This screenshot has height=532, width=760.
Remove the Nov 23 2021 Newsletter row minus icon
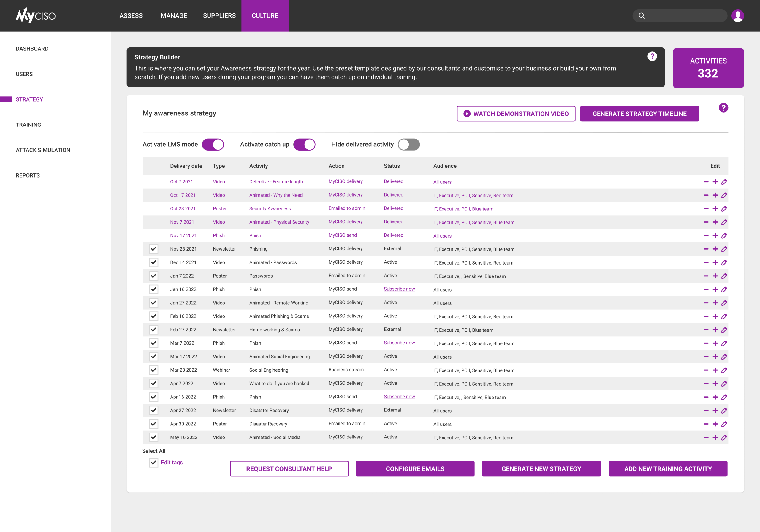706,249
